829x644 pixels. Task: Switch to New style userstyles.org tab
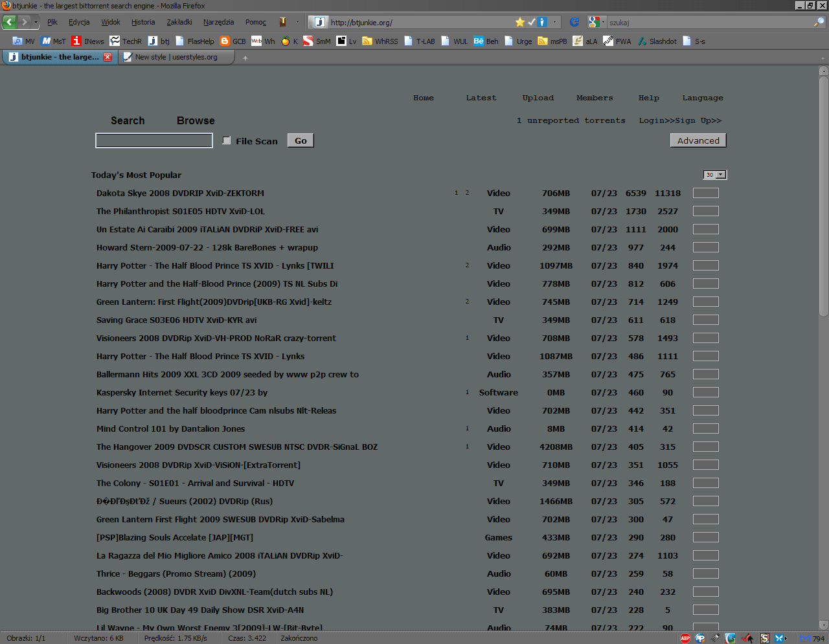(x=176, y=57)
